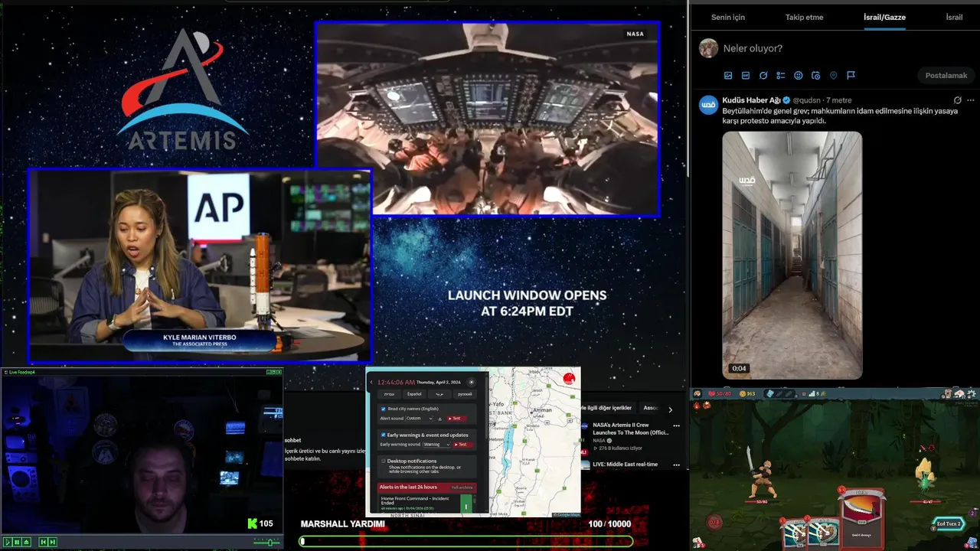This screenshot has width=980, height=551.
Task: Open game settings gear icon
Action: point(971,393)
